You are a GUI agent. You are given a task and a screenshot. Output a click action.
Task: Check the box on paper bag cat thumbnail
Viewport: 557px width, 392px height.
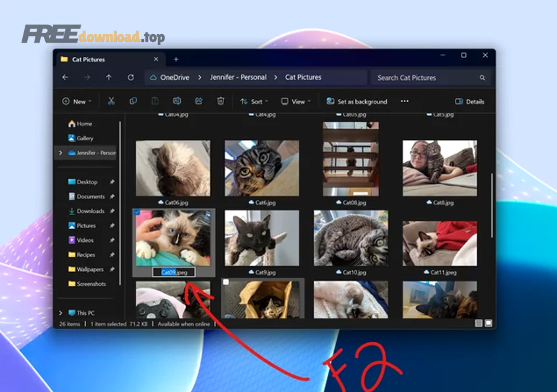point(225,282)
